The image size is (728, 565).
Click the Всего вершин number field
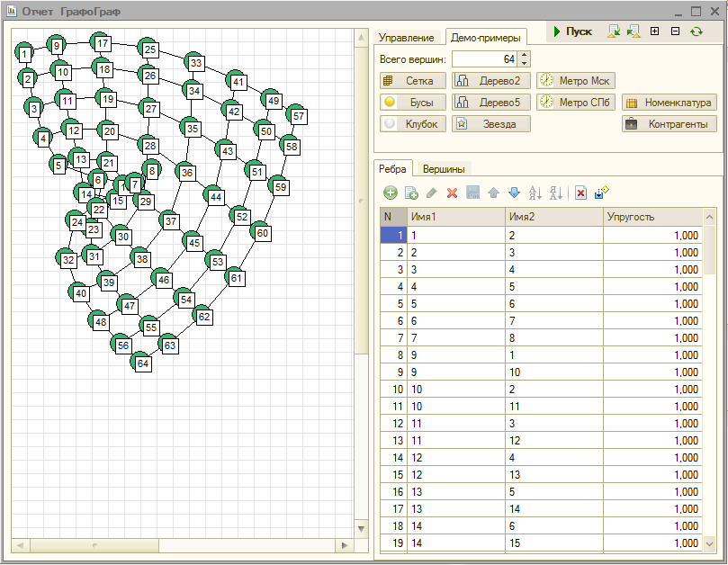pos(484,59)
